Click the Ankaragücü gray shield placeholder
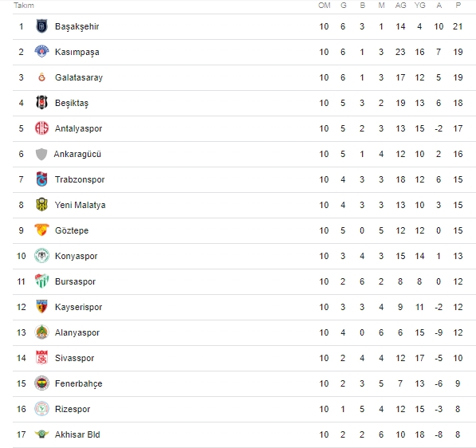476x448 pixels. 41,154
